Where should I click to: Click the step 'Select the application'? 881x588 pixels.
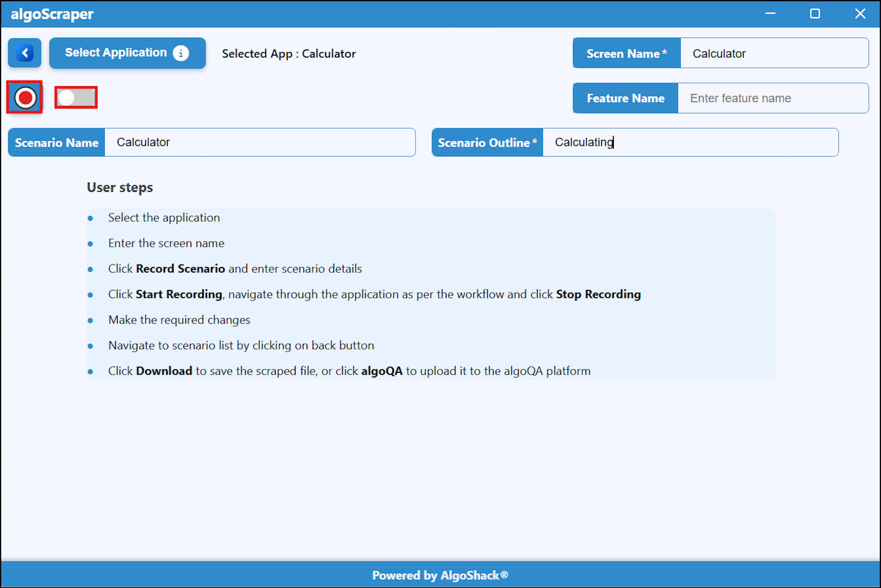[x=164, y=218]
